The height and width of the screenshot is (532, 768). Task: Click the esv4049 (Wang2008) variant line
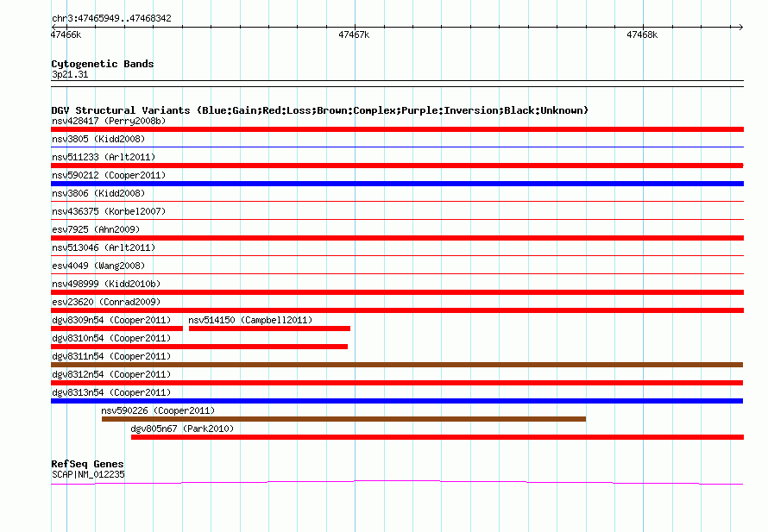(397, 273)
